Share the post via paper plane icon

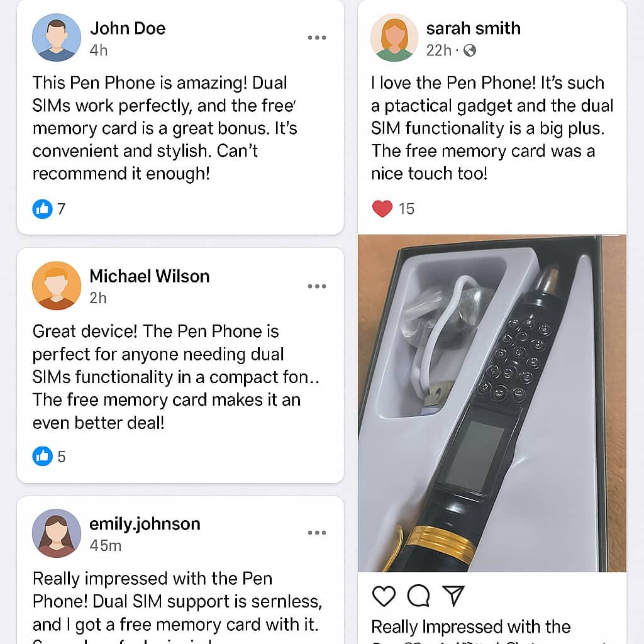(x=453, y=596)
